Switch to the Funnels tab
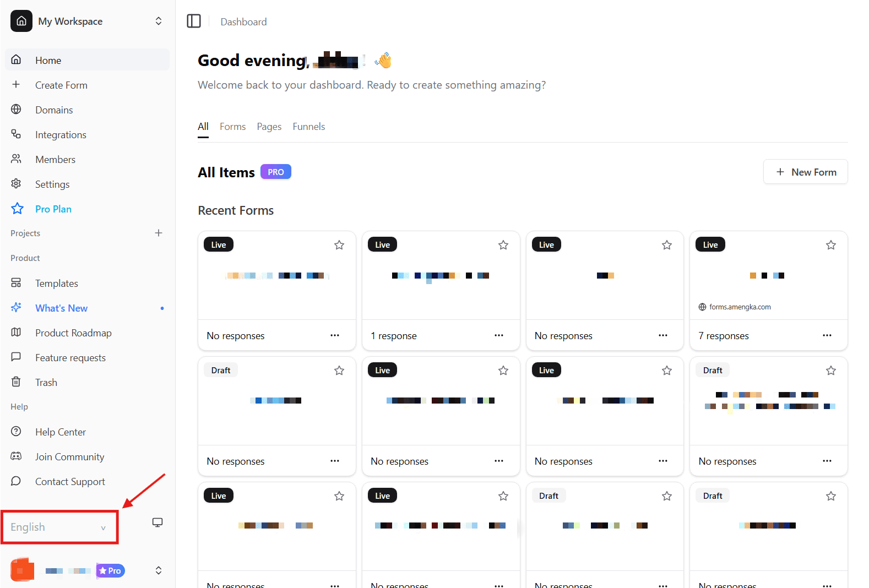The image size is (869, 588). [x=308, y=127]
